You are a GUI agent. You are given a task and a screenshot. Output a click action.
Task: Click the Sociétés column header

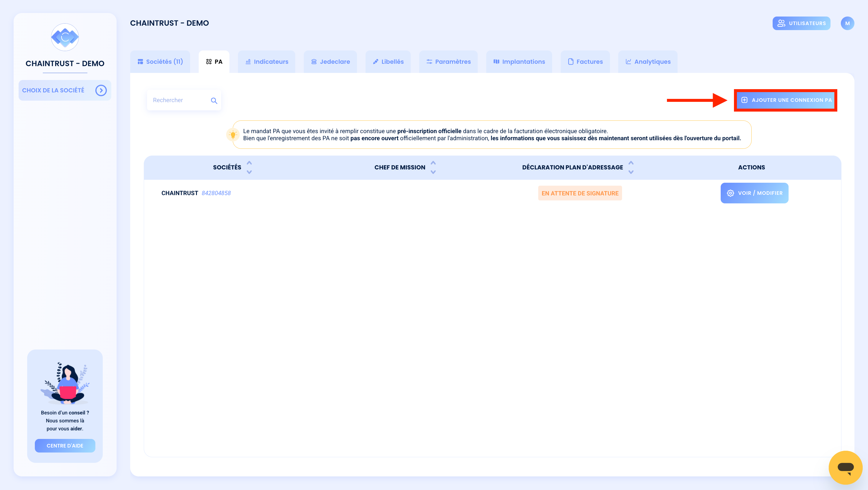point(227,167)
